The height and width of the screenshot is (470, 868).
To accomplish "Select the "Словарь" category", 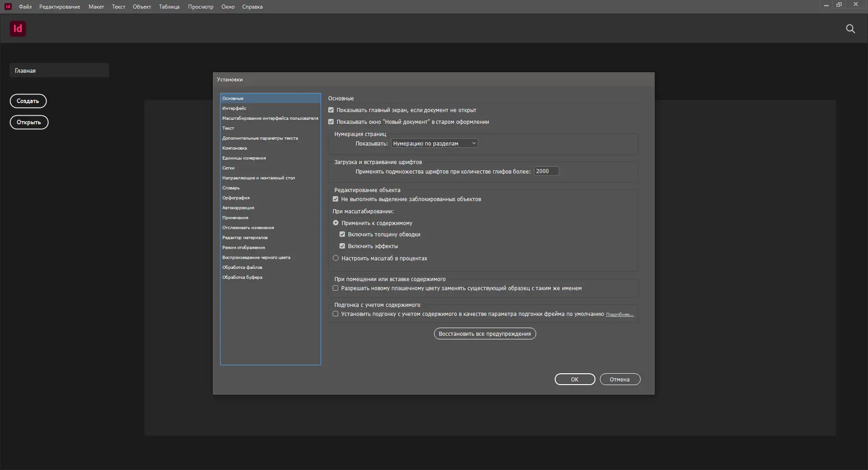I will (231, 188).
